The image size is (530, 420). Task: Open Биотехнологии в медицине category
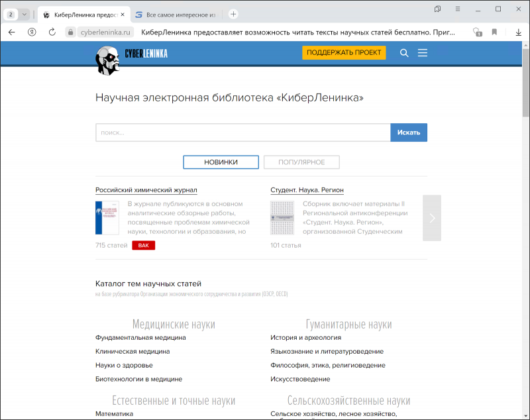coord(138,379)
